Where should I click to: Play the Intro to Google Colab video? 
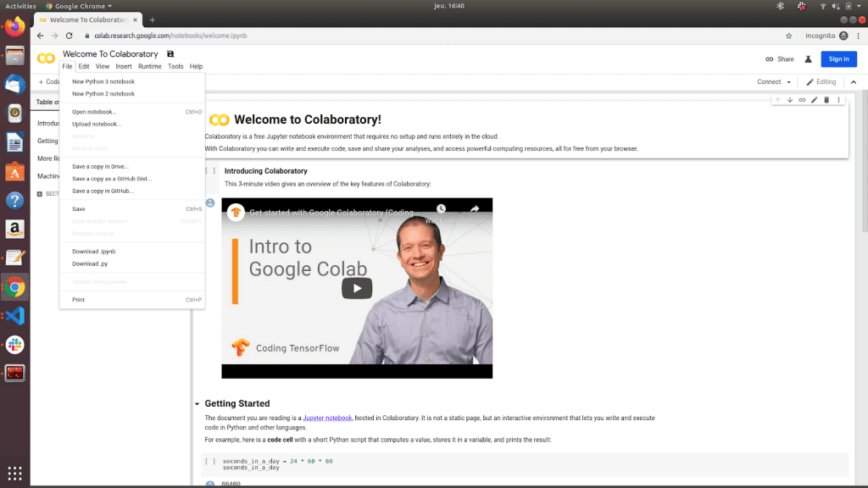pos(357,288)
